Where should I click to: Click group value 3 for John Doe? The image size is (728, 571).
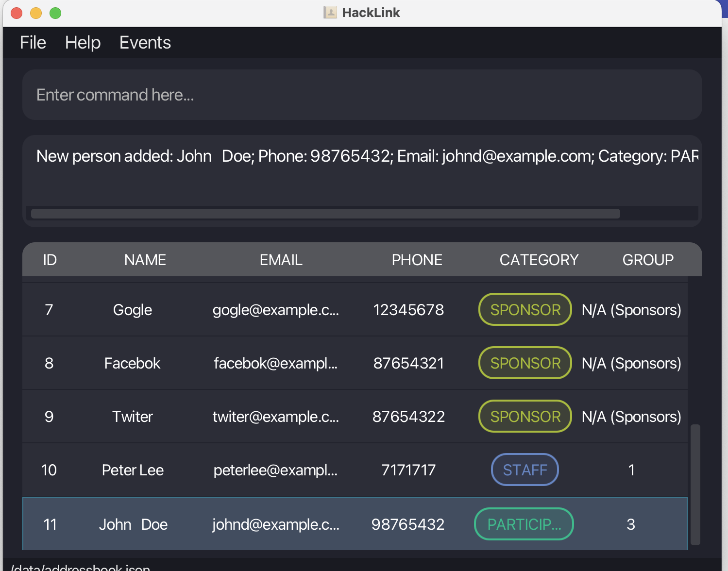(x=631, y=524)
